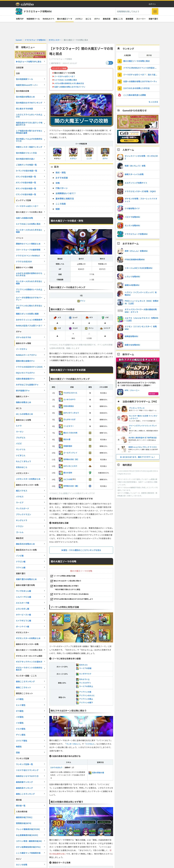Open the 地図検索ツール navigation item

(x=33, y=19)
